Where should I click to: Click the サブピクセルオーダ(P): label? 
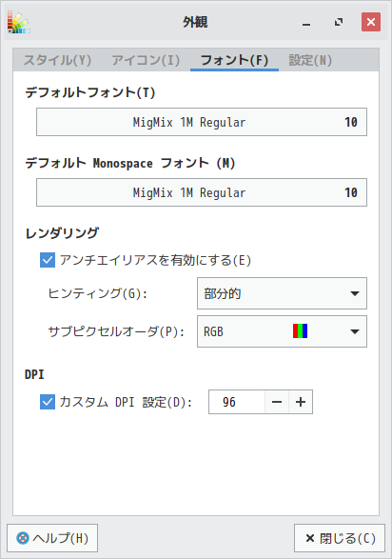point(116,331)
